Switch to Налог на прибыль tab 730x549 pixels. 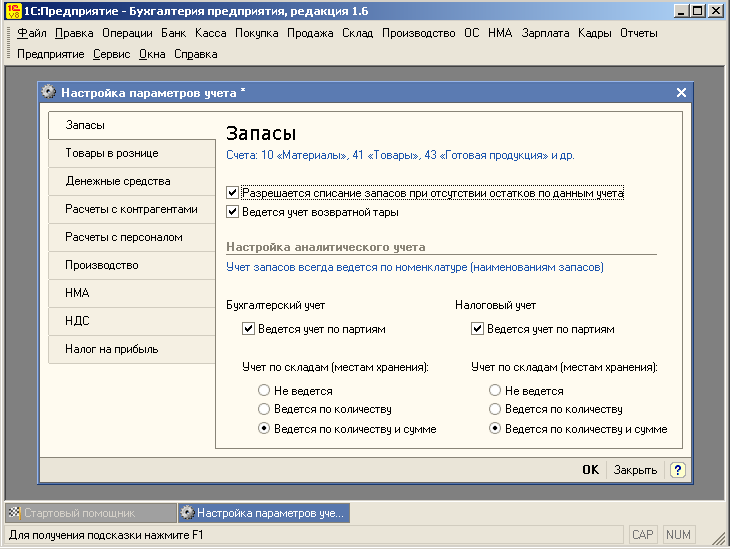(x=132, y=349)
